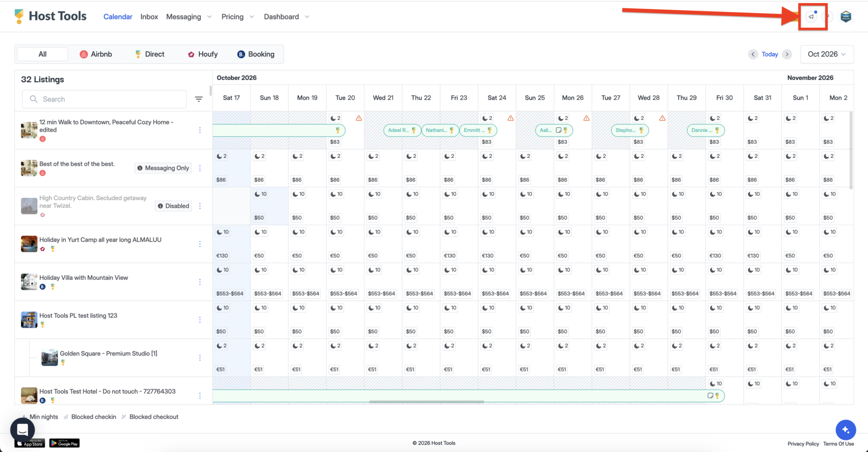Click the calendar horizontal scrollbar

[x=426, y=401]
